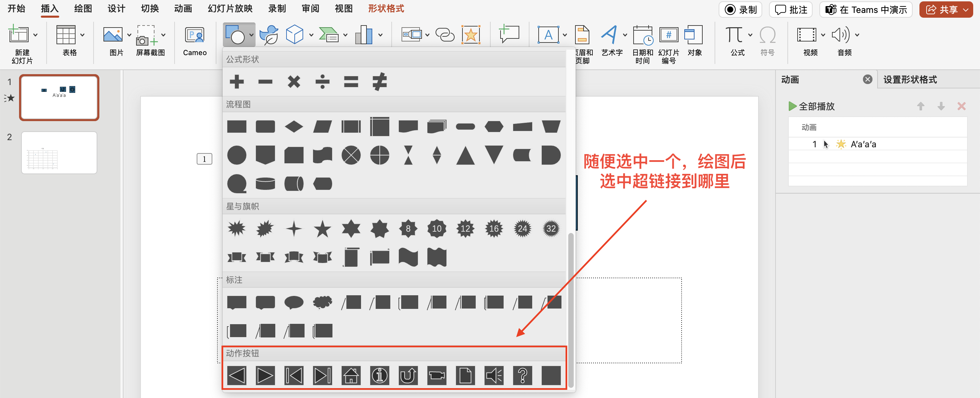Switch to the 形状格式 tab
Image resolution: width=980 pixels, height=398 pixels.
click(x=386, y=9)
